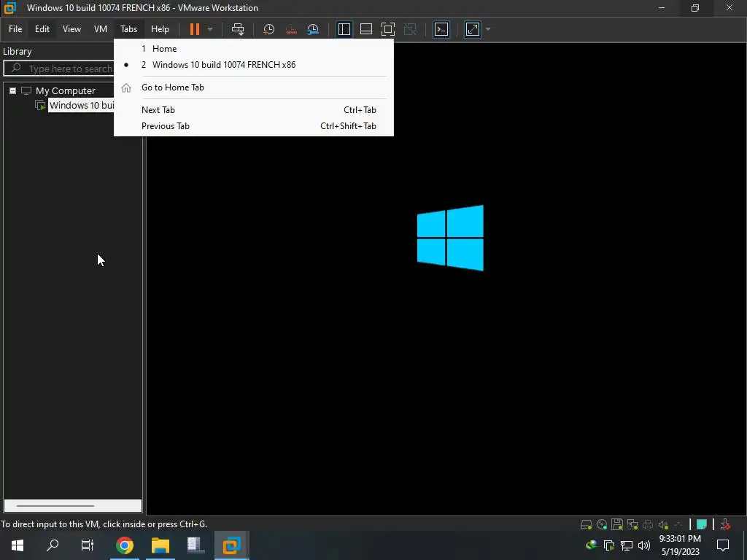The image size is (747, 560).
Task: Click the Unity mode toolbar icon
Action: click(410, 29)
